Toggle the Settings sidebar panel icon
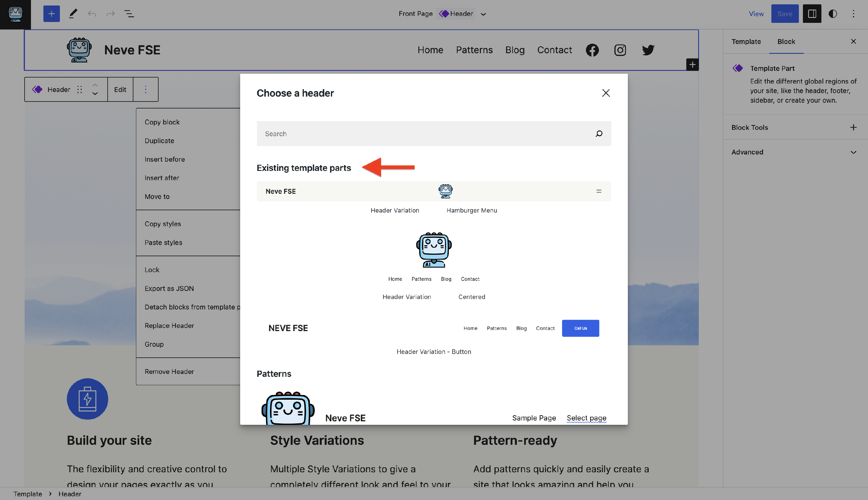Image resolution: width=868 pixels, height=500 pixels. tap(812, 14)
